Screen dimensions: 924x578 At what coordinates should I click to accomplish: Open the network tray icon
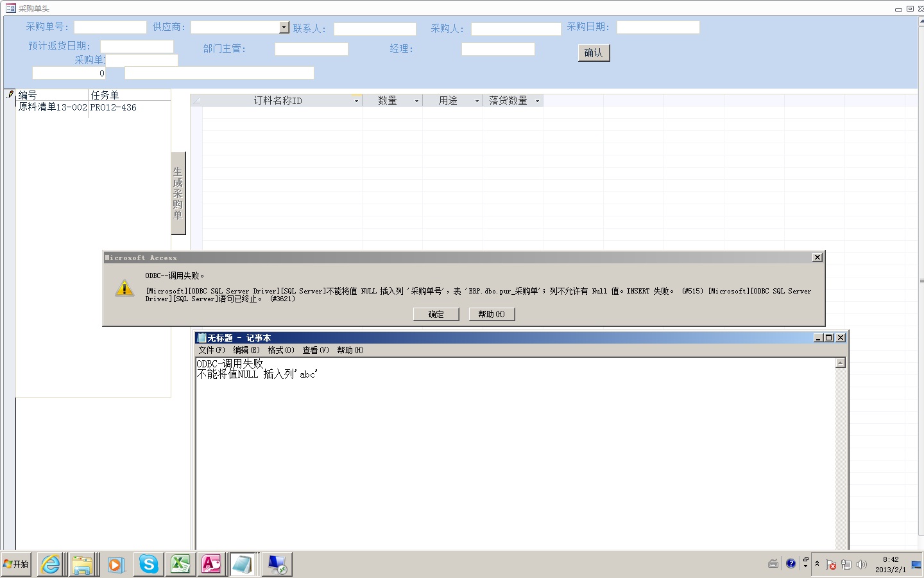[846, 565]
